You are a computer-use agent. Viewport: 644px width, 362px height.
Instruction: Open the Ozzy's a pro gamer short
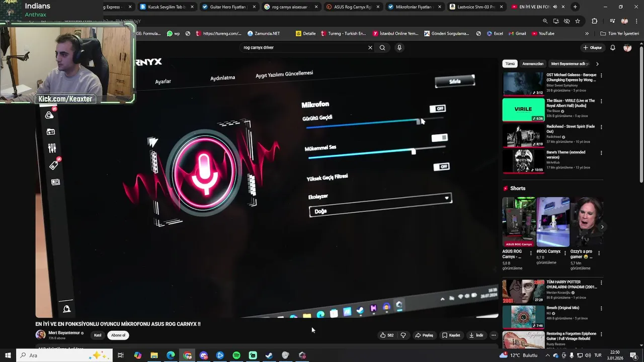click(587, 222)
